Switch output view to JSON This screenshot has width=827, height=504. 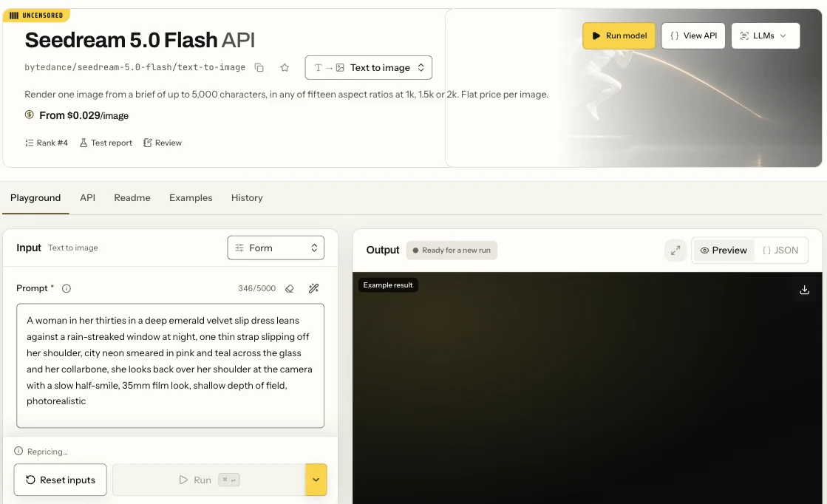780,251
